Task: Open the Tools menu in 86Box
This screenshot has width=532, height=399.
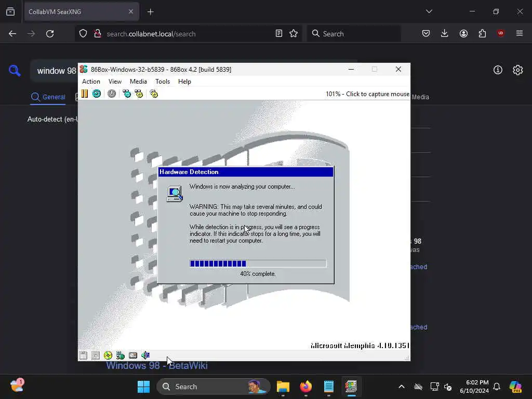Action: click(163, 82)
